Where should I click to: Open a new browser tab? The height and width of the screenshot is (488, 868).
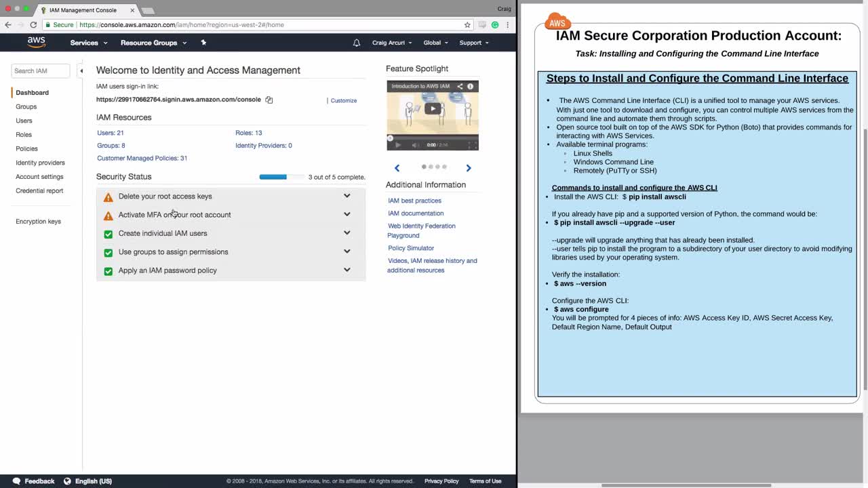point(147,11)
